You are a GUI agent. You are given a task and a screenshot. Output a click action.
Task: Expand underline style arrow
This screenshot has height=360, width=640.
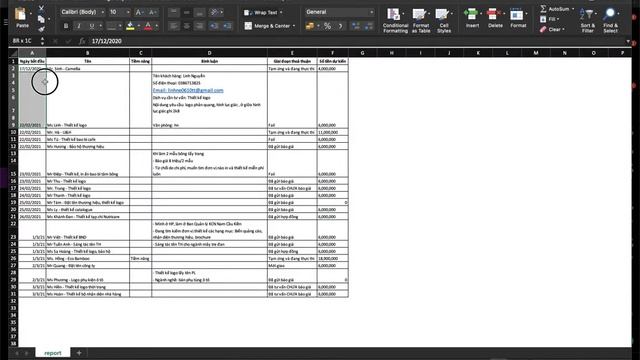tap(100, 26)
